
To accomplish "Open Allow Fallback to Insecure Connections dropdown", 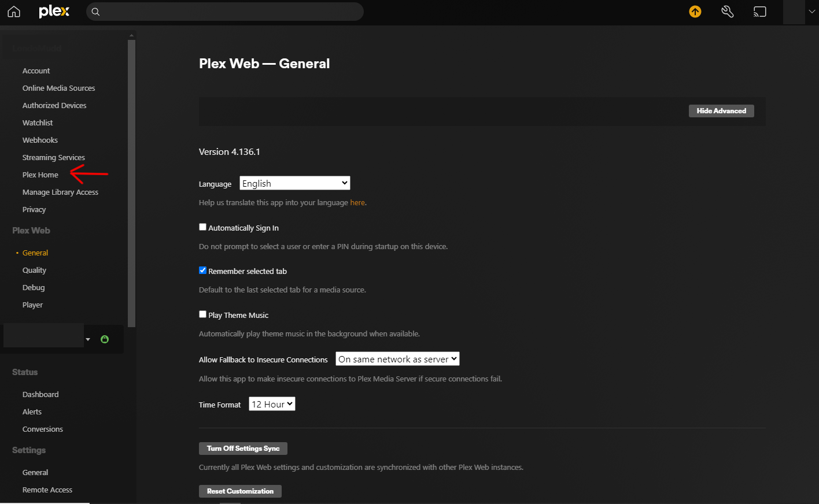I will pyautogui.click(x=397, y=359).
